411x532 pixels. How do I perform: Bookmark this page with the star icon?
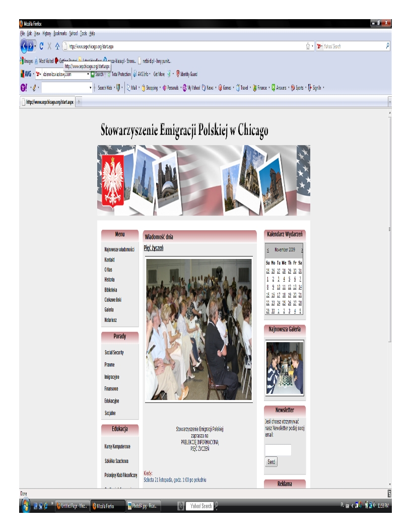pyautogui.click(x=308, y=46)
